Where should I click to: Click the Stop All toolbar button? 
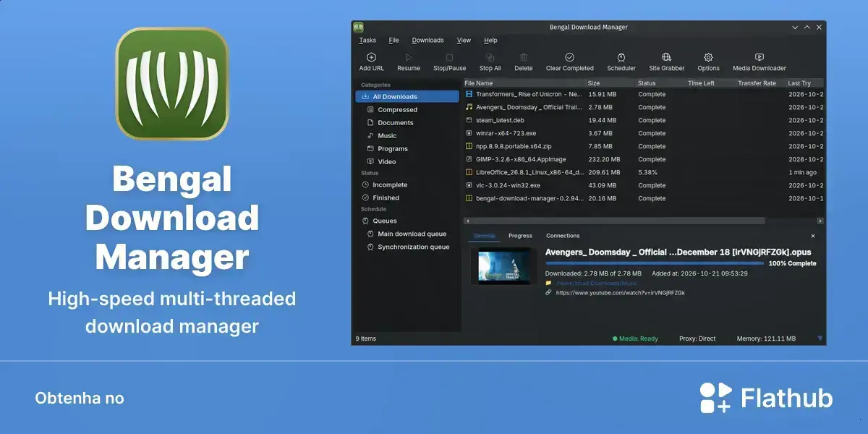[490, 62]
